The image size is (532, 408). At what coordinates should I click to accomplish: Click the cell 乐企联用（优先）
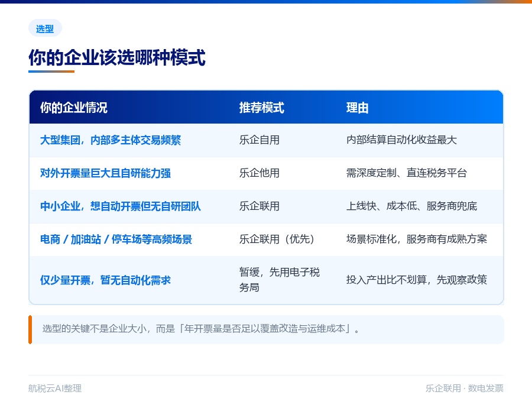(x=277, y=239)
